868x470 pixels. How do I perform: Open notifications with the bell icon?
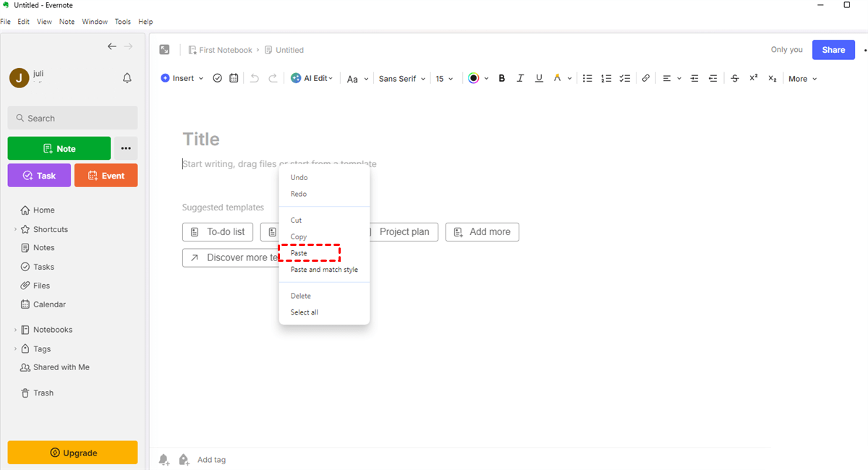[x=127, y=78]
